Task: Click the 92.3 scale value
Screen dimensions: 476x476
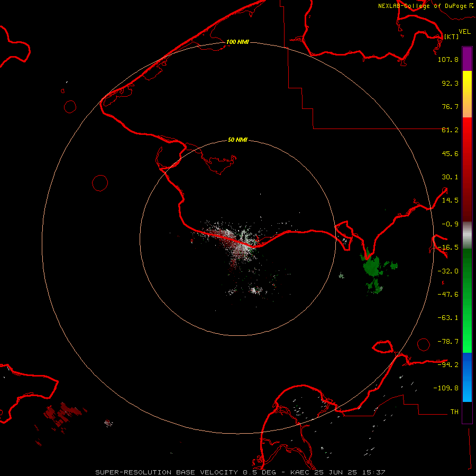Action: (450, 83)
